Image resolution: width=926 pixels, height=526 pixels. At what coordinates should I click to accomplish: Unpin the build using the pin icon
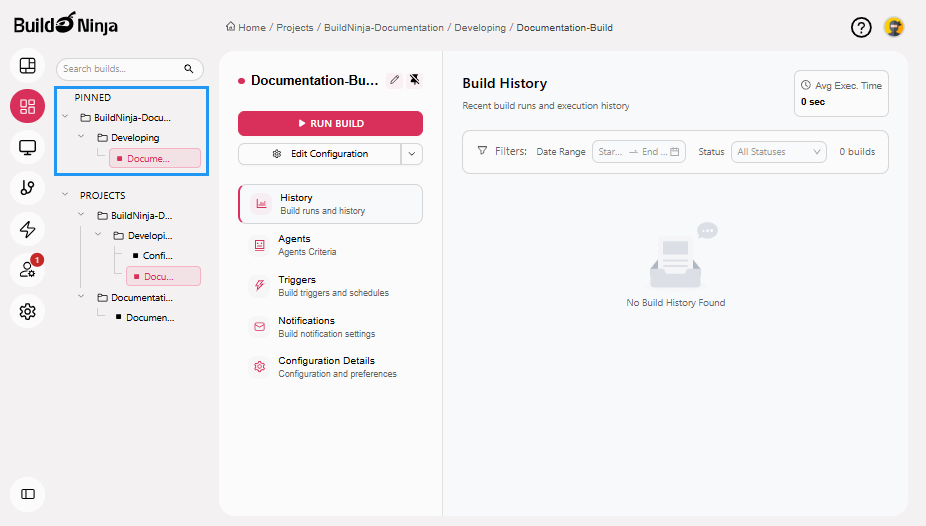415,80
